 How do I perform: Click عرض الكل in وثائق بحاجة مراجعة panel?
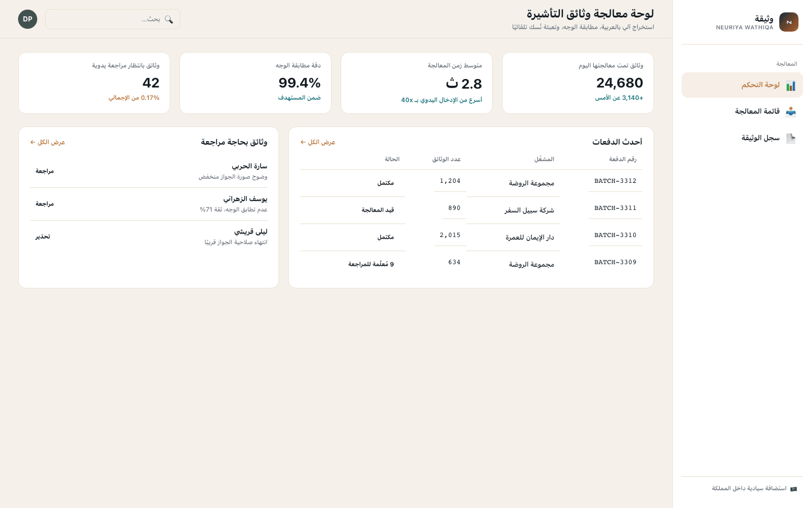[x=48, y=142]
